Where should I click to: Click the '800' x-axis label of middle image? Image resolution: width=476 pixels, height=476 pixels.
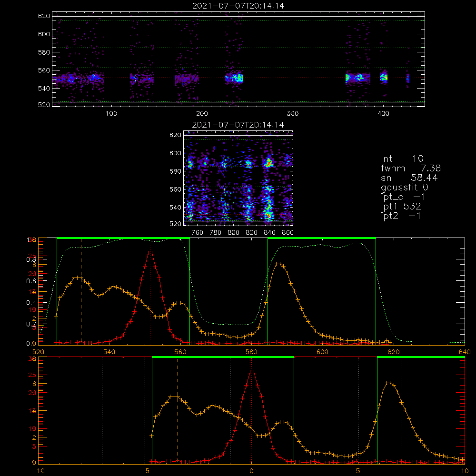(233, 233)
